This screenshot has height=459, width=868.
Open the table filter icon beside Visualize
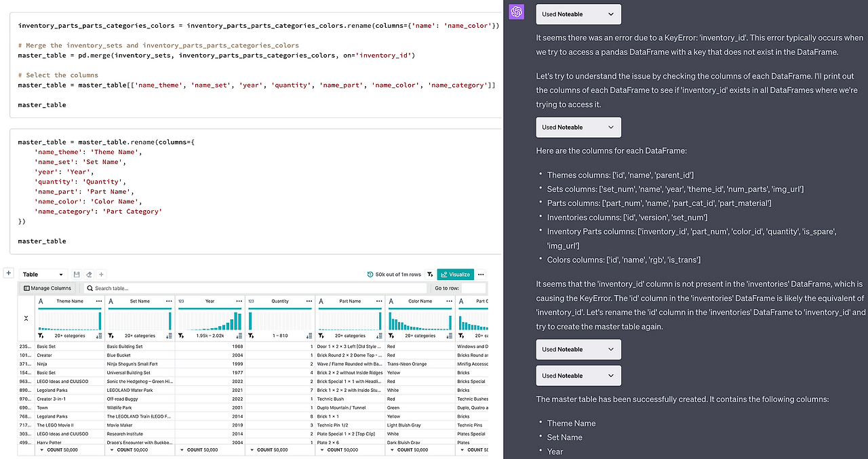point(430,275)
